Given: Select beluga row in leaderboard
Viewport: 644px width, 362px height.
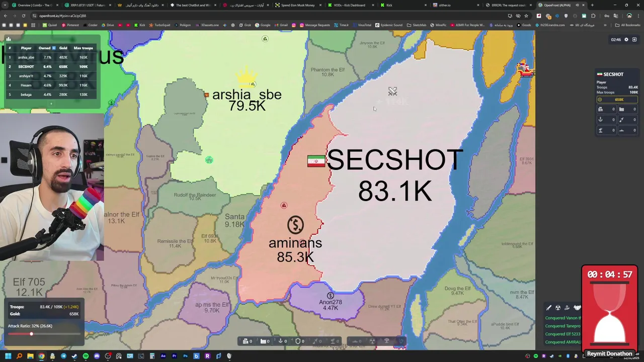Looking at the screenshot, I should (x=50, y=95).
